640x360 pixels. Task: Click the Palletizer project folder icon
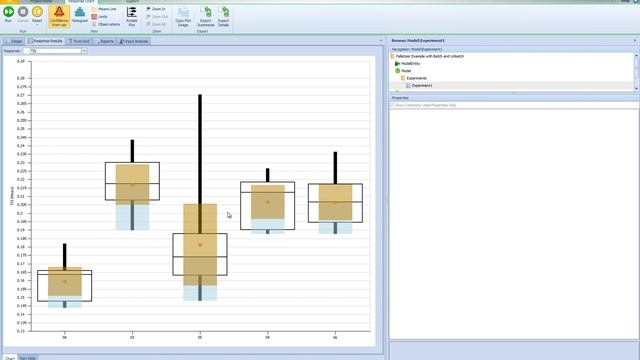click(392, 56)
